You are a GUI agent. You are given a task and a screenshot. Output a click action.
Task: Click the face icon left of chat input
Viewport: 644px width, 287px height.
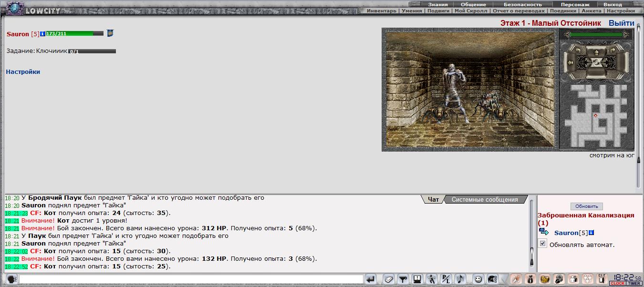12,279
